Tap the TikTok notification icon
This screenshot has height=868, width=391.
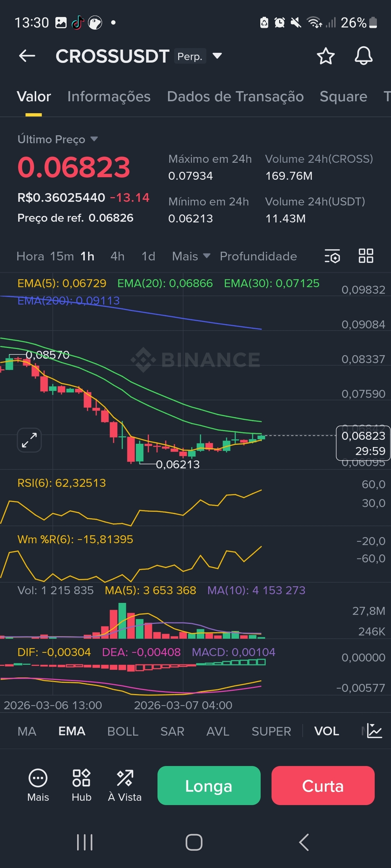click(77, 22)
